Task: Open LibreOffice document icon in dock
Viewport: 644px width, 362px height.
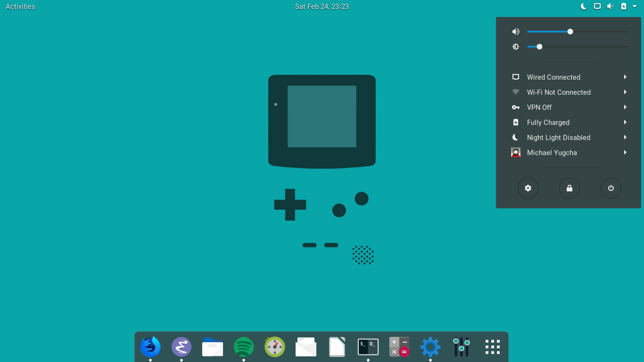Action: (337, 347)
